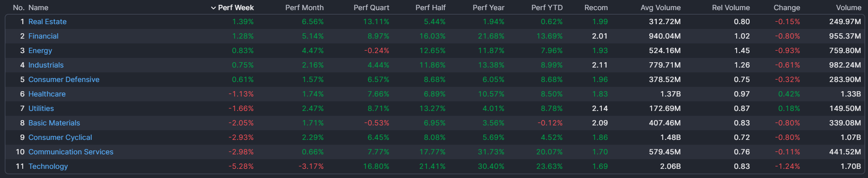This screenshot has height=178, width=868.
Task: Sort by Perf Year column header
Action: tap(488, 8)
